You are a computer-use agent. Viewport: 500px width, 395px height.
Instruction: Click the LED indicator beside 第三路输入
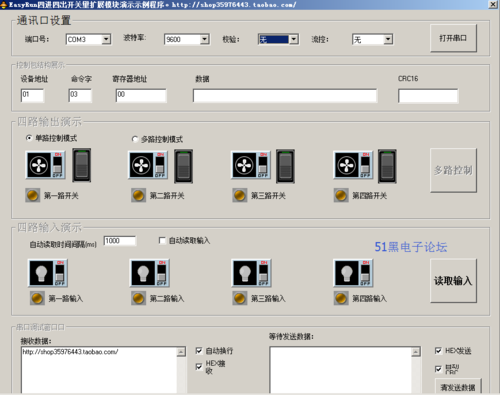[x=239, y=298]
